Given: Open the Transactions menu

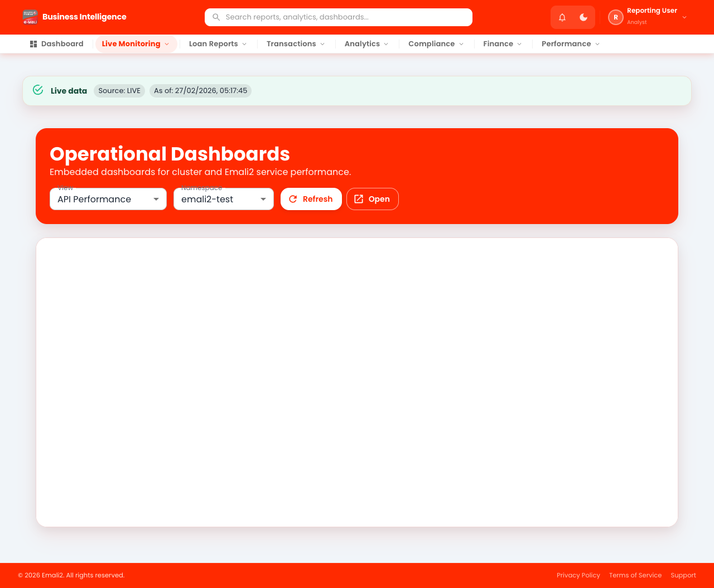Looking at the screenshot, I should [x=296, y=44].
